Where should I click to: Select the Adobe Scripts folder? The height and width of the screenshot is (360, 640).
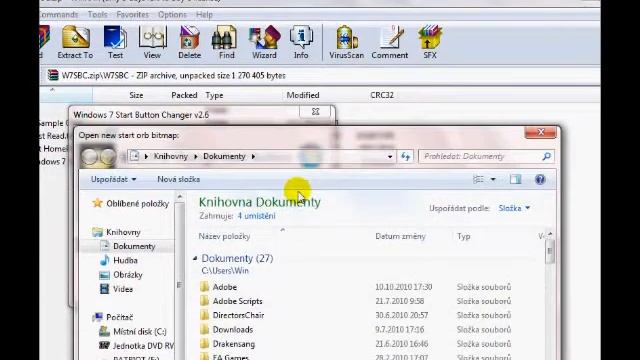(x=231, y=301)
